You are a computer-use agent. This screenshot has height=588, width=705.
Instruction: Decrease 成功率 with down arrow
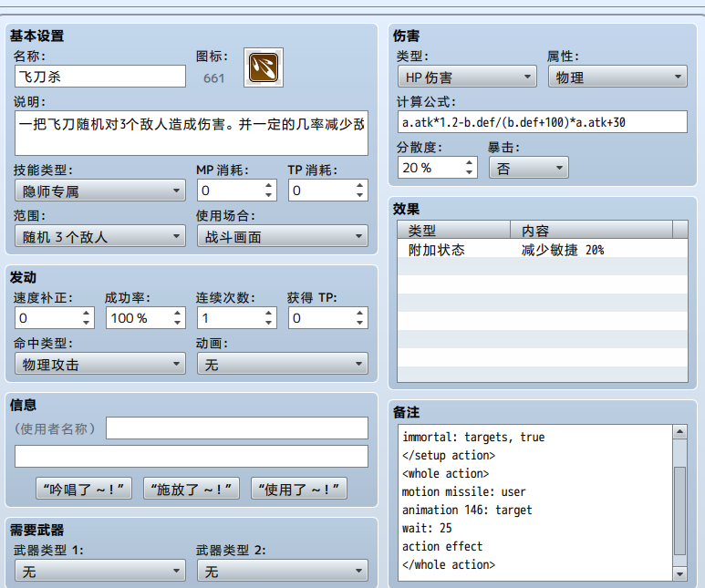(x=177, y=324)
